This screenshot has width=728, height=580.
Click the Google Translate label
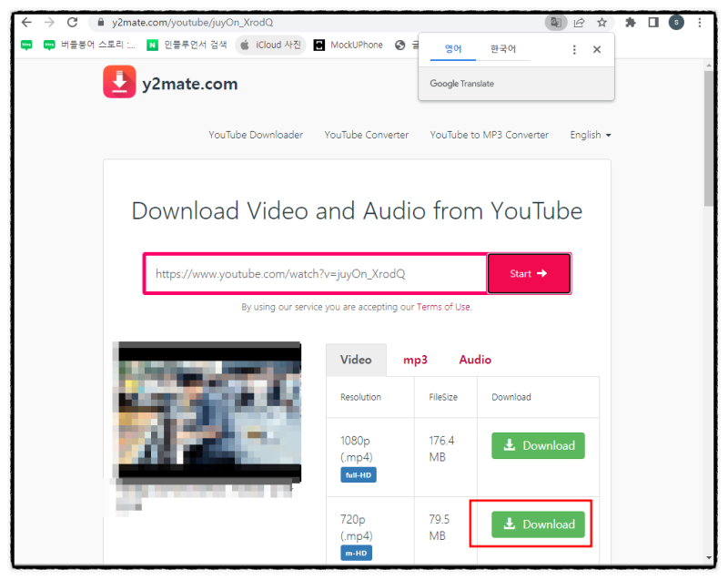click(462, 84)
